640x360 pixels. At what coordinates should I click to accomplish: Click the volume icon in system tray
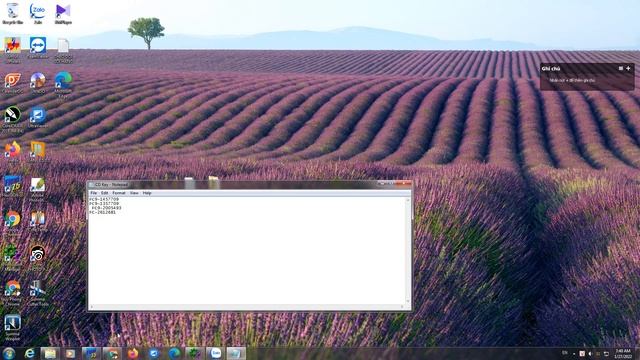click(x=590, y=353)
